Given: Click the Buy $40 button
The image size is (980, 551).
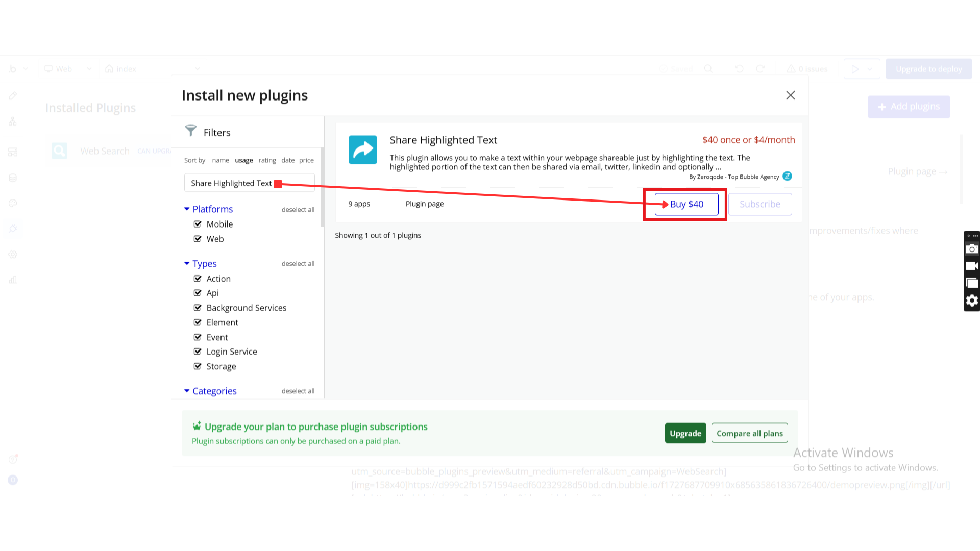Looking at the screenshot, I should [687, 204].
